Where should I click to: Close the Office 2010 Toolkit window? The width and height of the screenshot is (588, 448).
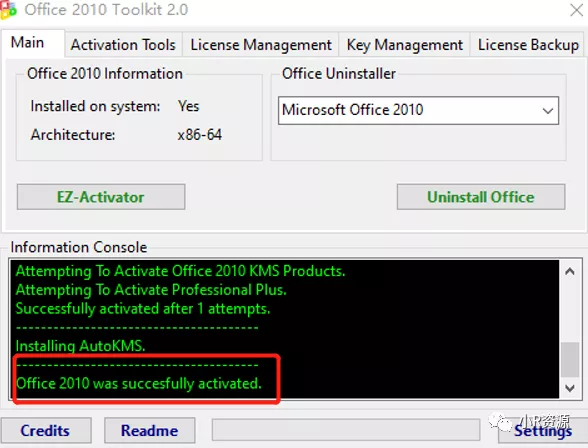[x=577, y=10]
